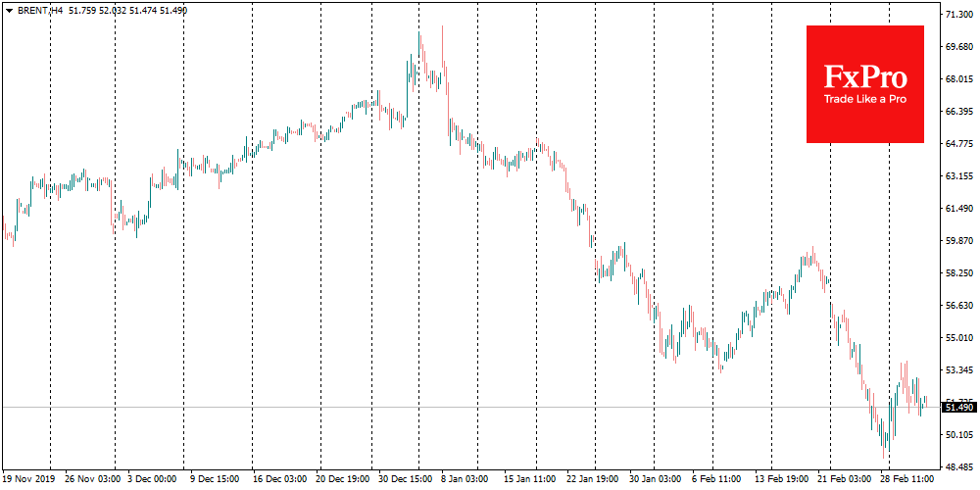Click the OHLC values in chart header
The height and width of the screenshot is (490, 980).
[x=125, y=10]
